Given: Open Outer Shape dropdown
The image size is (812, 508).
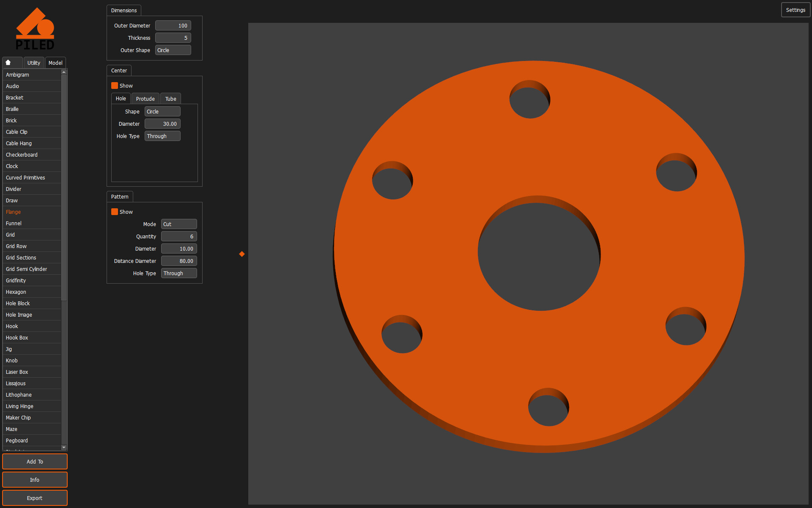Looking at the screenshot, I should [173, 50].
